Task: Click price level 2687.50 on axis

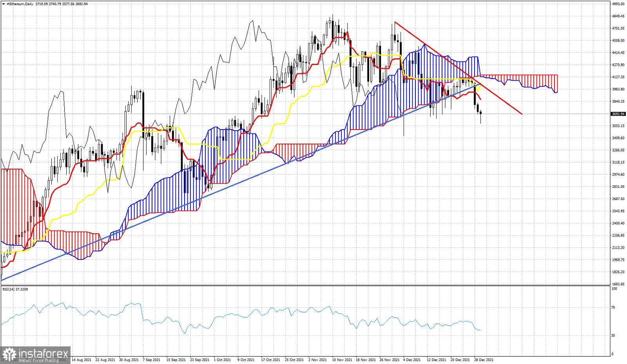Action: (618, 198)
